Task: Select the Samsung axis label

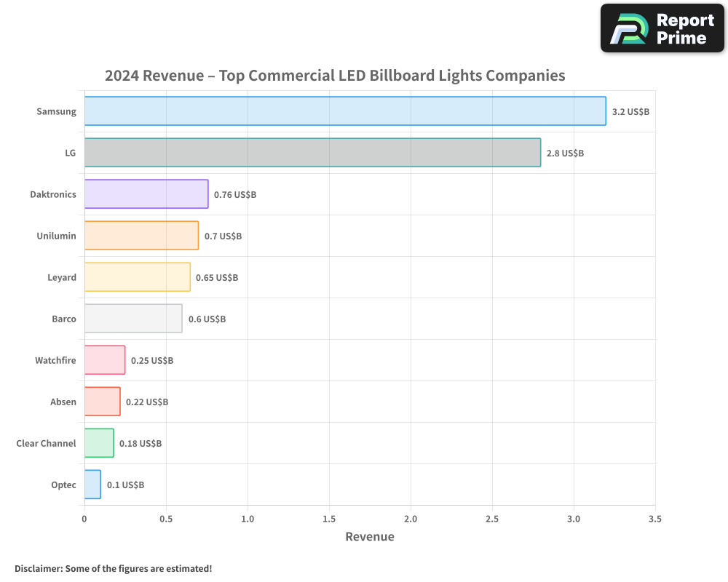Action: (x=56, y=111)
